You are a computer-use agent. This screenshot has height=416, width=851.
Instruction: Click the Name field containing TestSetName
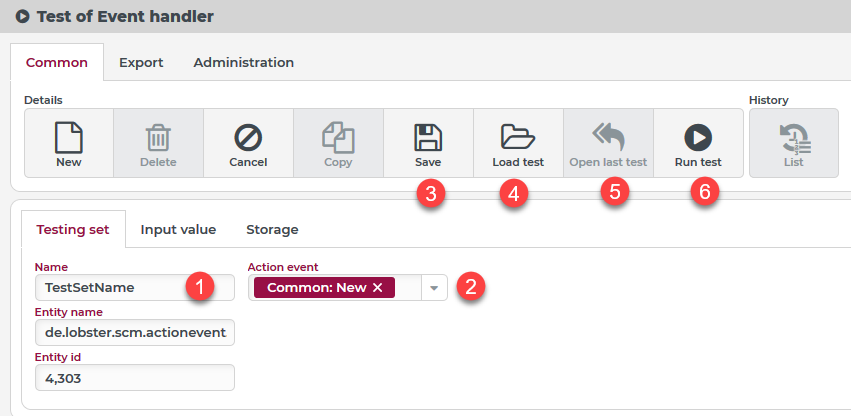point(135,287)
